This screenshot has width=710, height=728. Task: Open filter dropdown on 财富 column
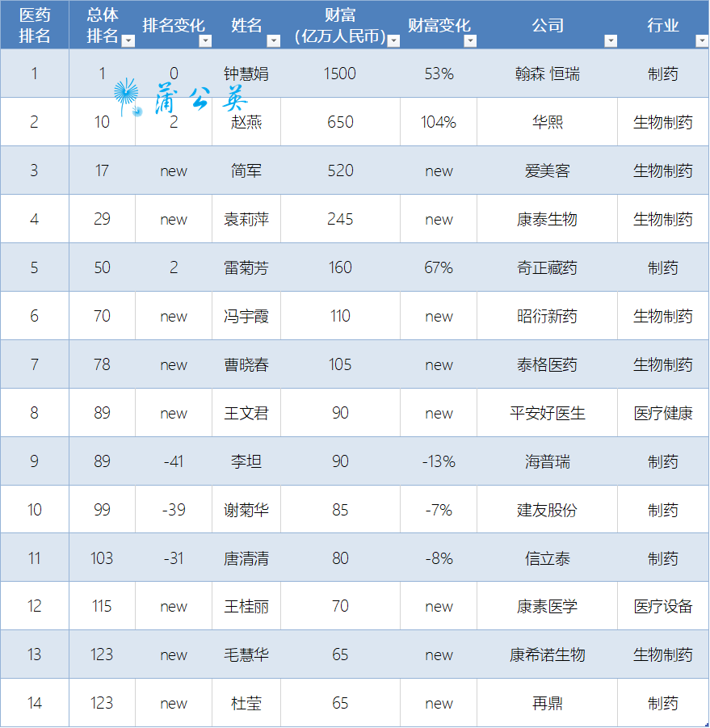coord(393,41)
